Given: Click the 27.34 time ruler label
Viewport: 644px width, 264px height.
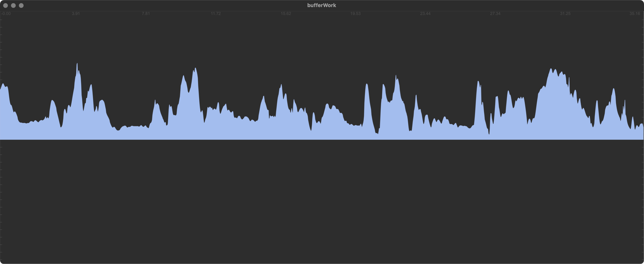Looking at the screenshot, I should pyautogui.click(x=495, y=14).
